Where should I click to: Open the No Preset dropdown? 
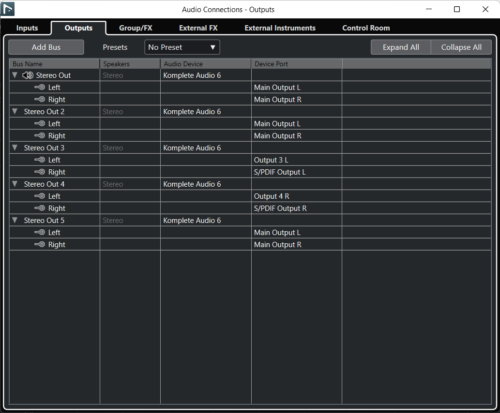[x=182, y=47]
